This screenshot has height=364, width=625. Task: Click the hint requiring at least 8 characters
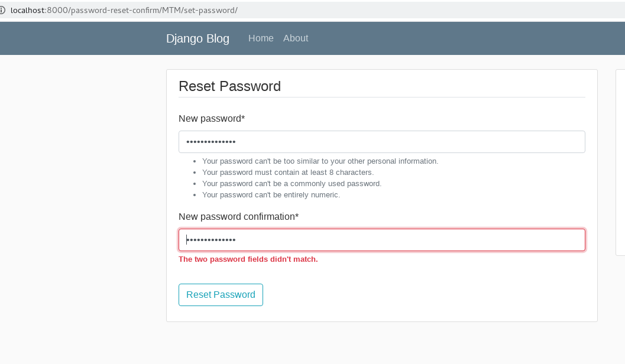tap(288, 173)
